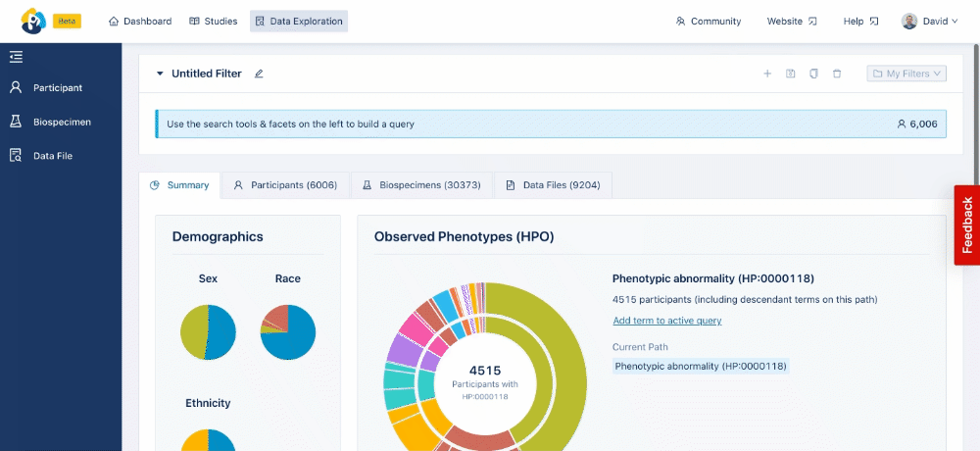Click the yellow Beta badge
Image resolution: width=980 pixels, height=451 pixels.
tap(67, 21)
